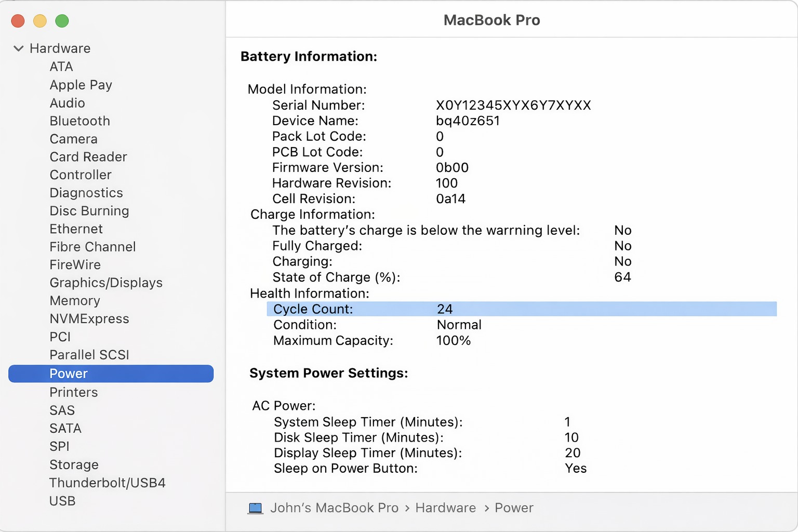Click the Charge Information label

(312, 214)
